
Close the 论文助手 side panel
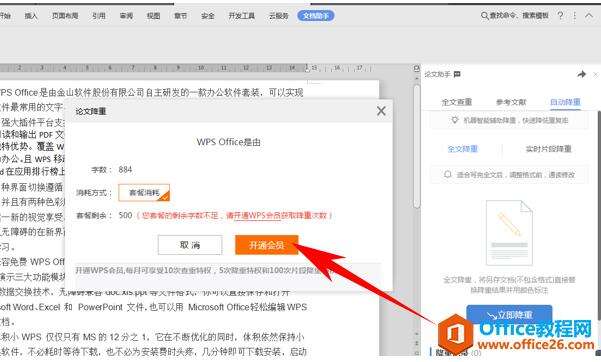596,74
